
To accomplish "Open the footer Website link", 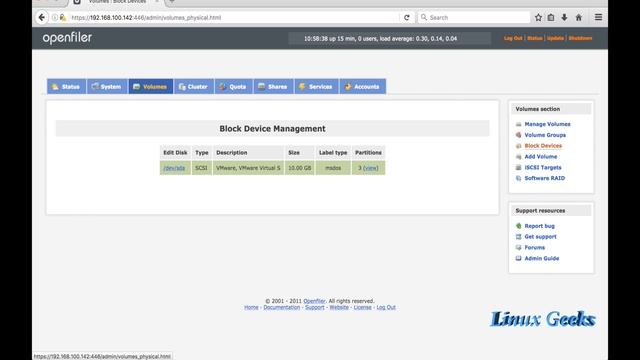I will pos(339,307).
